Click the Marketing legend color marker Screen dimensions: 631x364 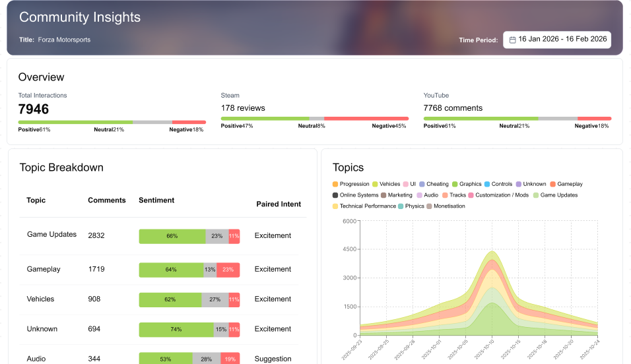click(x=383, y=195)
